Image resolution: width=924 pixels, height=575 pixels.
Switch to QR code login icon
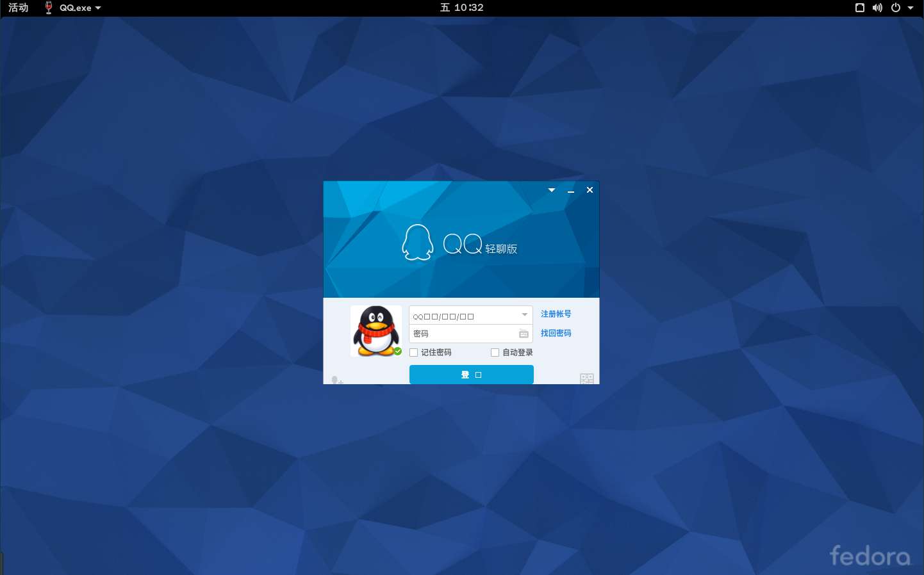587,378
